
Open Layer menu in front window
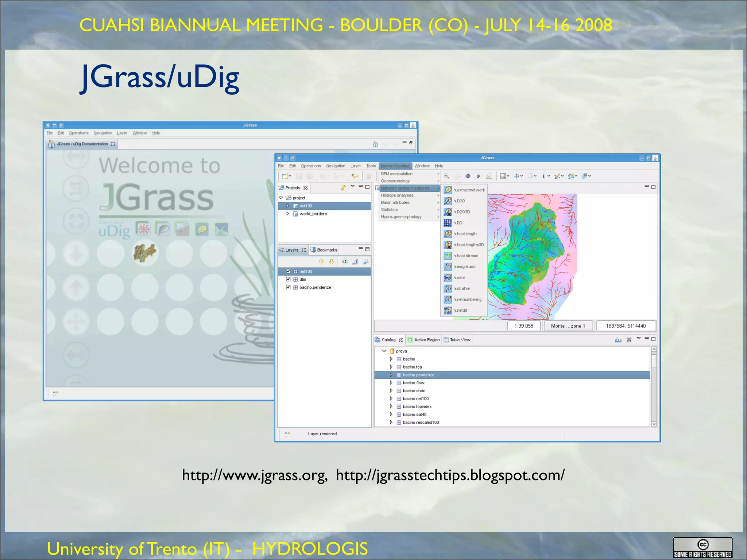tap(356, 166)
